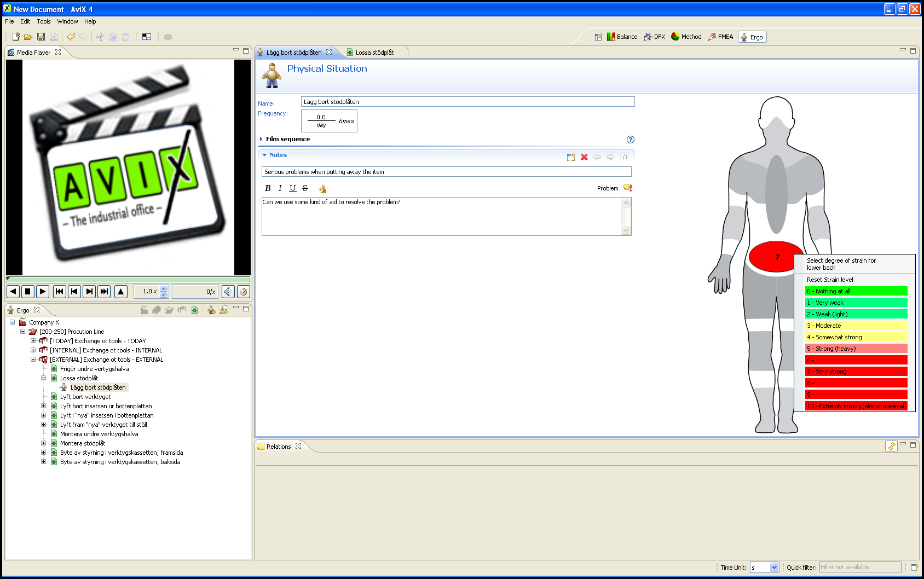Click the Stop playback button
The height and width of the screenshot is (579, 924).
tap(27, 292)
